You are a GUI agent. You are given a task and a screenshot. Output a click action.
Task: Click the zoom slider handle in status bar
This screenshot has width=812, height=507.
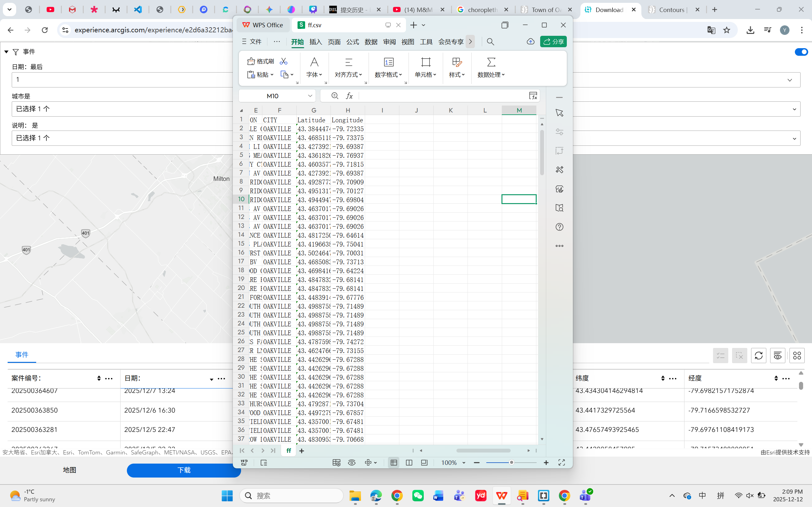click(511, 463)
